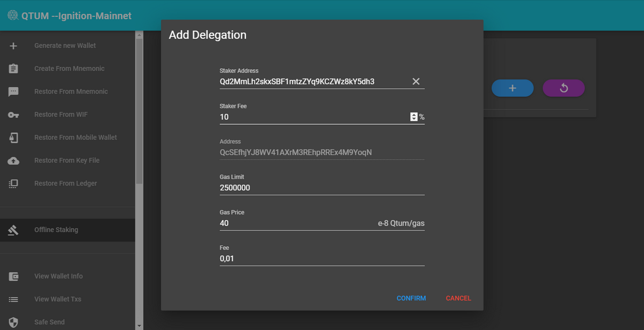Click the sidebar scrollbar up arrow
The image size is (644, 330).
(140, 35)
